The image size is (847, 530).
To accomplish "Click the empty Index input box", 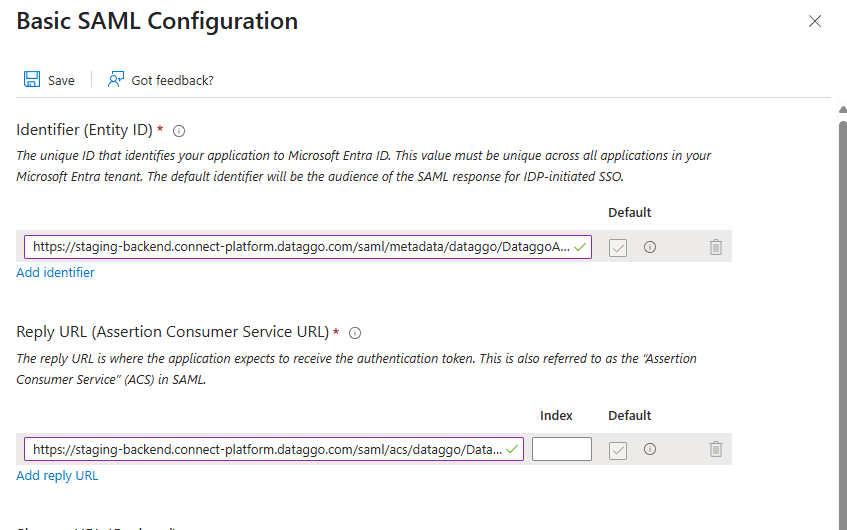I will click(562, 449).
